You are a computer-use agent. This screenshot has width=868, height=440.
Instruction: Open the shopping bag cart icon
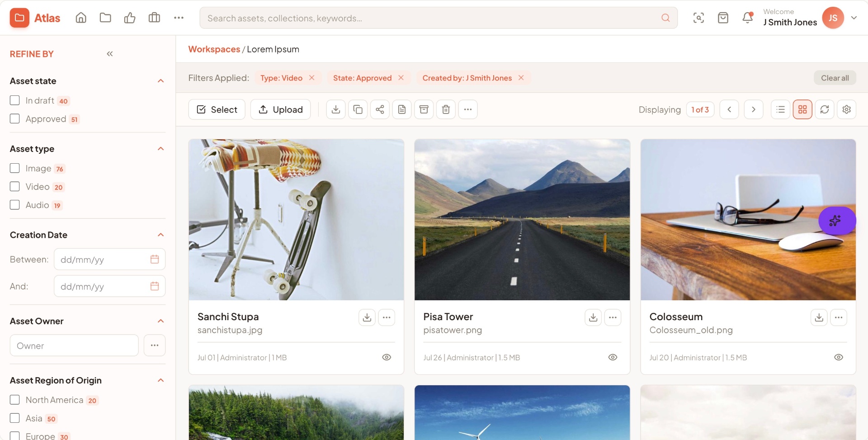click(x=723, y=18)
